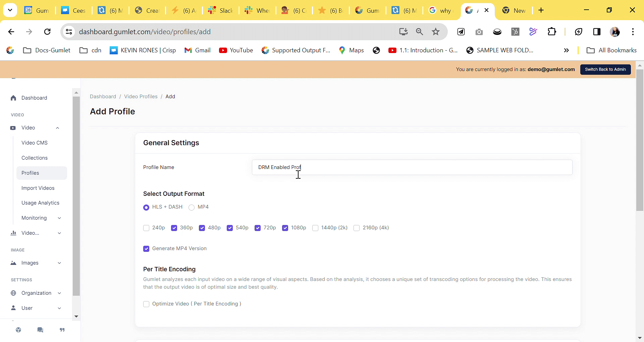The height and width of the screenshot is (342, 644).
Task: Go to Dashboard via breadcrumb link
Action: 103,97
